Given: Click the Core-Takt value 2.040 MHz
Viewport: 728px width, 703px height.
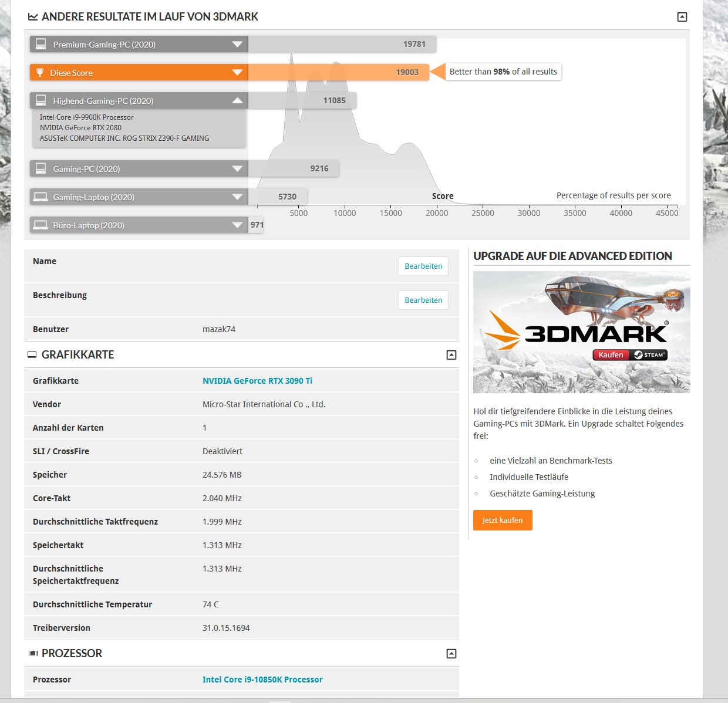Looking at the screenshot, I should [x=222, y=498].
